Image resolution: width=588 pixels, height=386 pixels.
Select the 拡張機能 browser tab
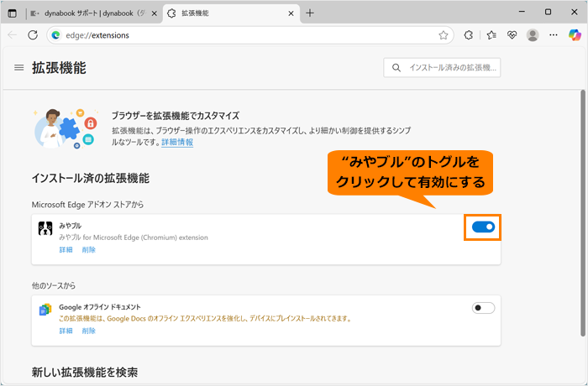tap(231, 13)
